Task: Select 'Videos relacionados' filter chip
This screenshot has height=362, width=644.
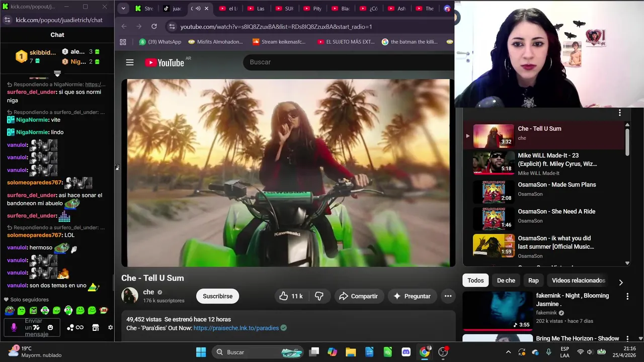Action: pos(579,281)
